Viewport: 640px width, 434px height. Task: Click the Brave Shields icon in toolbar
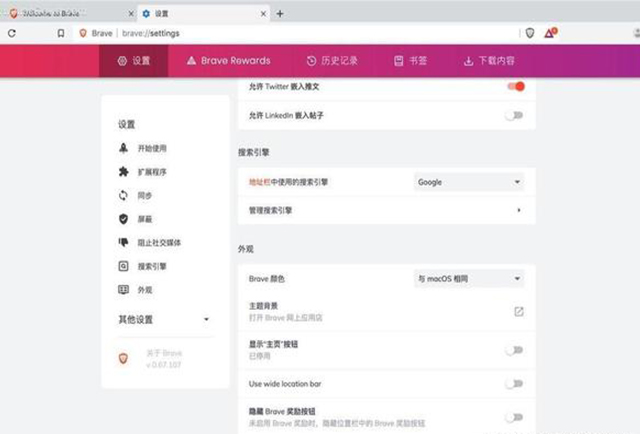click(x=530, y=33)
